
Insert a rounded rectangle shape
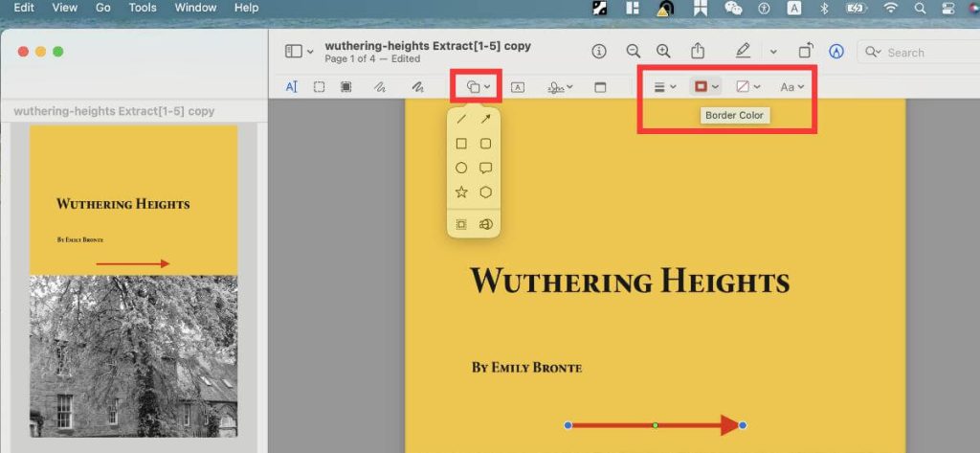click(485, 144)
